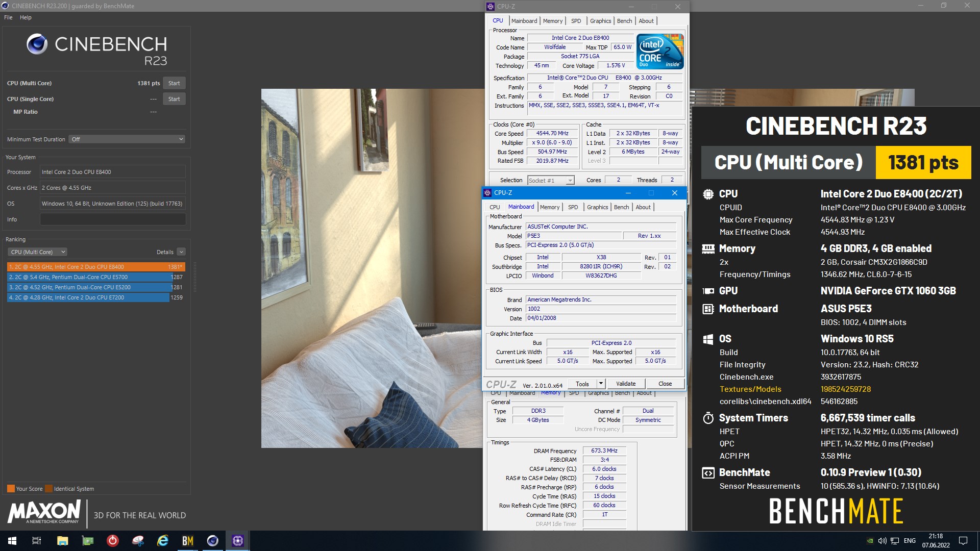Open the taskbar clock showing 21:18

936,541
